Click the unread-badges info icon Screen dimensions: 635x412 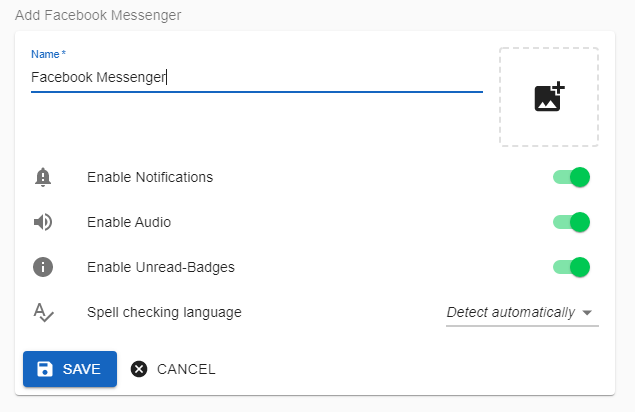point(43,267)
